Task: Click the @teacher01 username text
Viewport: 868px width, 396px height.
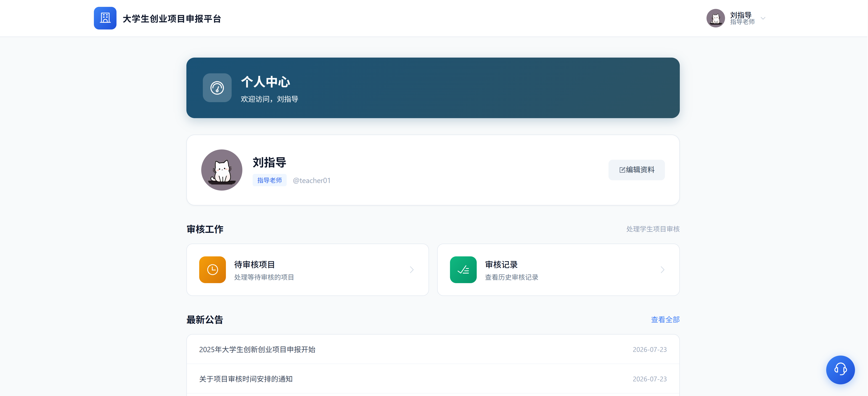Action: [x=312, y=181]
